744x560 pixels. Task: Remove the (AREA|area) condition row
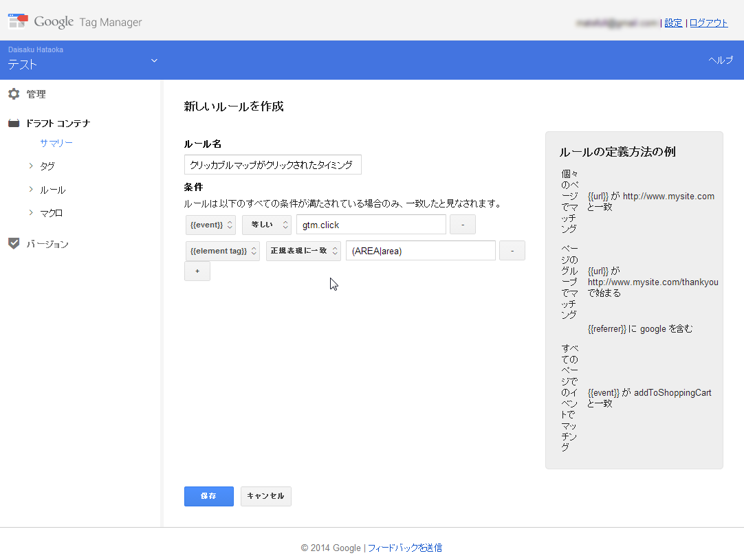click(x=512, y=250)
